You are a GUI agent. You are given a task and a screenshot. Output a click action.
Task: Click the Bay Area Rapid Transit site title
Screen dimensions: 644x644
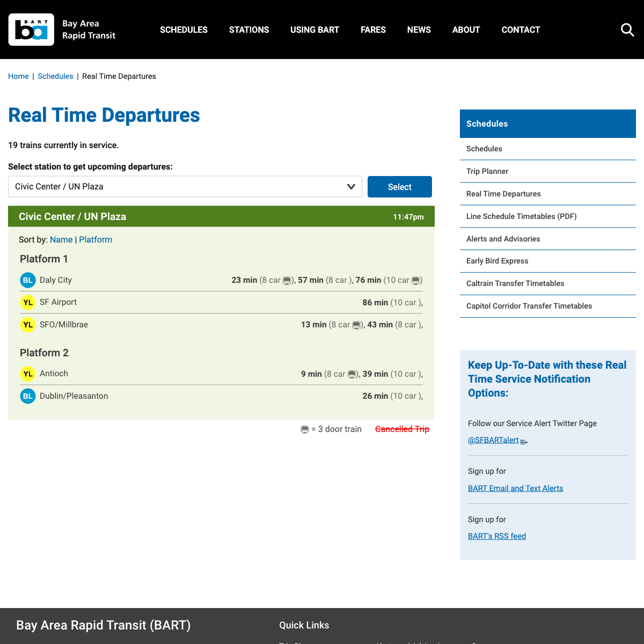tap(89, 30)
